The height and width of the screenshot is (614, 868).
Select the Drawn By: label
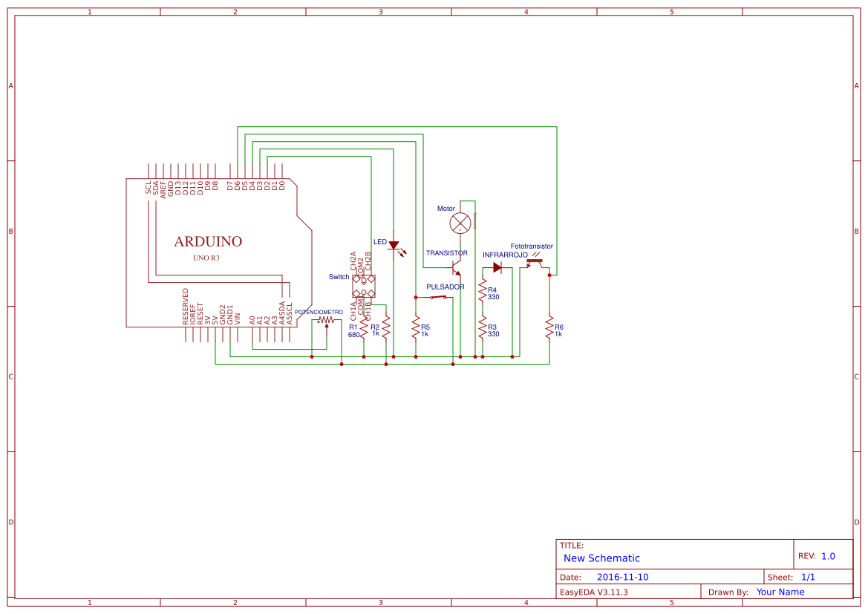click(x=728, y=592)
